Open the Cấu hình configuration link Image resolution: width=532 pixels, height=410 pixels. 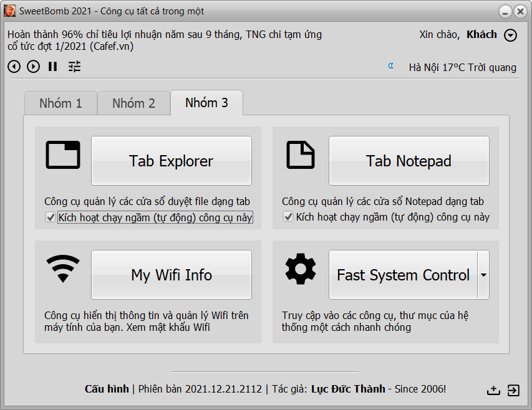point(107,389)
